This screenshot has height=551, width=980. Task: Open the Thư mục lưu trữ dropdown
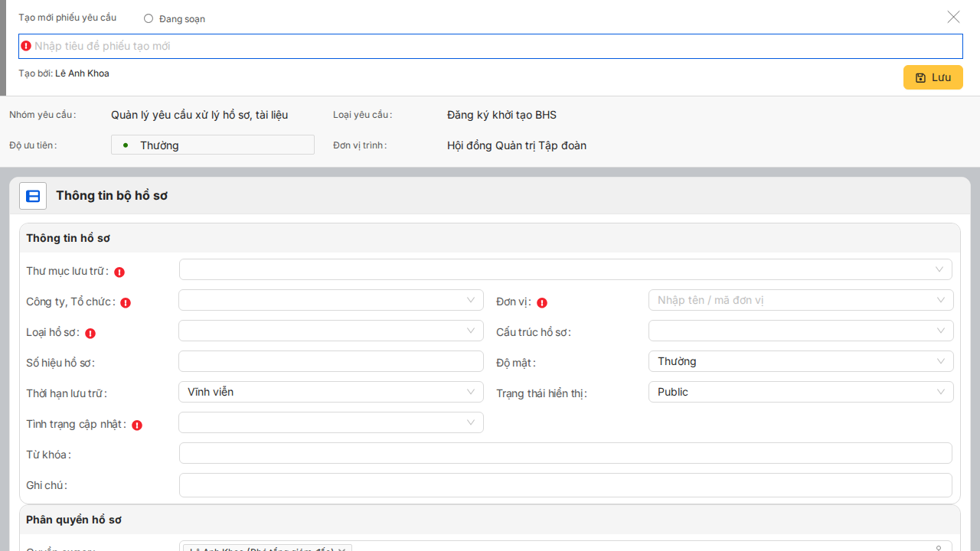565,269
